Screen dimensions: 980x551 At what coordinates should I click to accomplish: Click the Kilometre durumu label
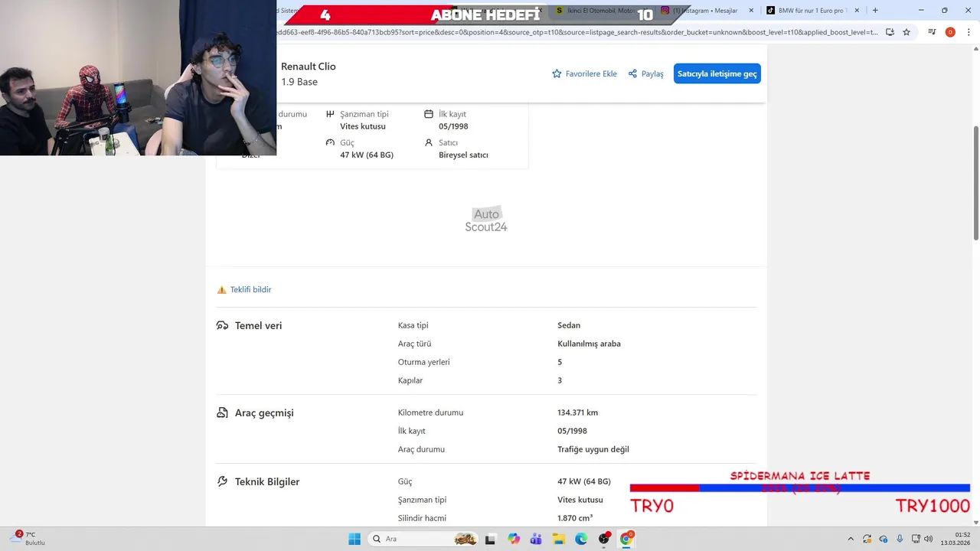point(430,412)
